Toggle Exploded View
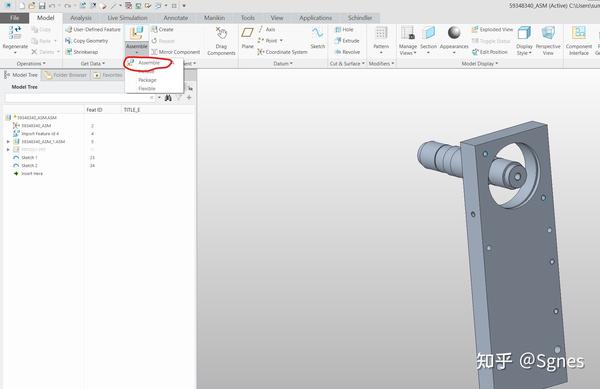The image size is (600, 389). point(492,29)
